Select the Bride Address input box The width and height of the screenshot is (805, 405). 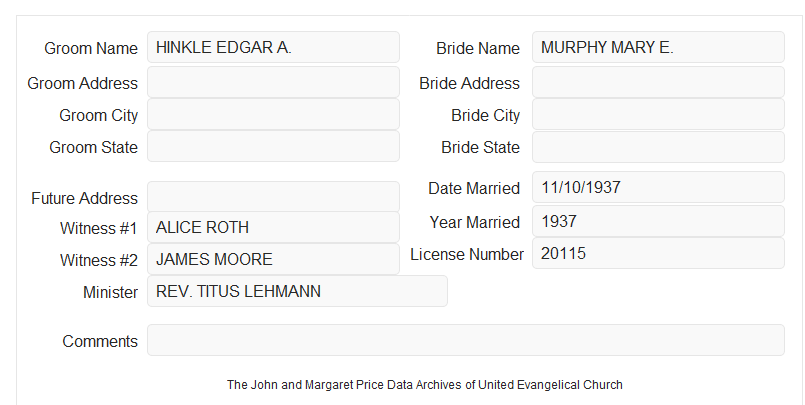click(658, 82)
